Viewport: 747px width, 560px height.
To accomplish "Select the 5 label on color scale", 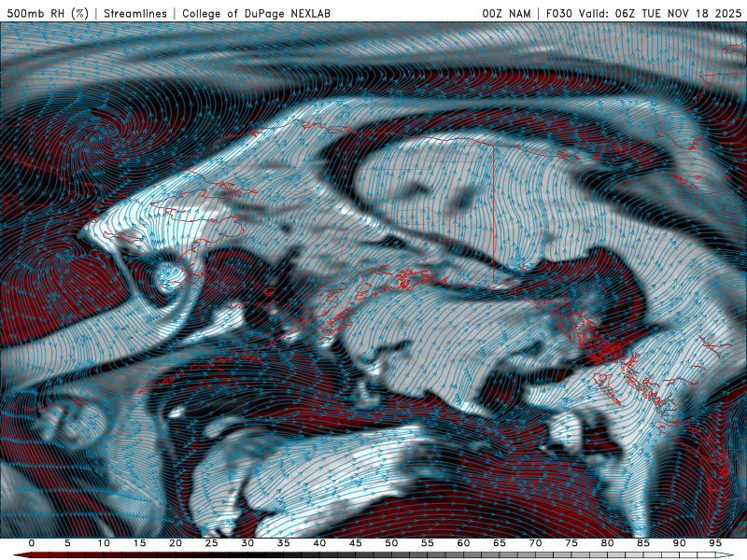I will coord(67,543).
